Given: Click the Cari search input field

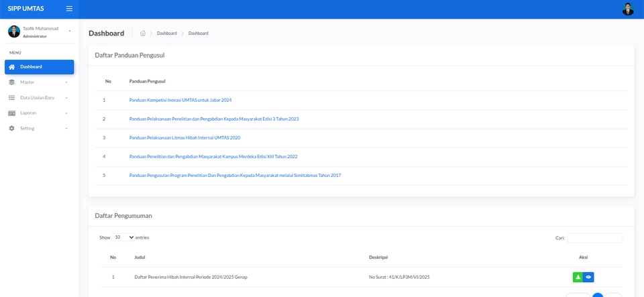Looking at the screenshot, I should point(594,238).
